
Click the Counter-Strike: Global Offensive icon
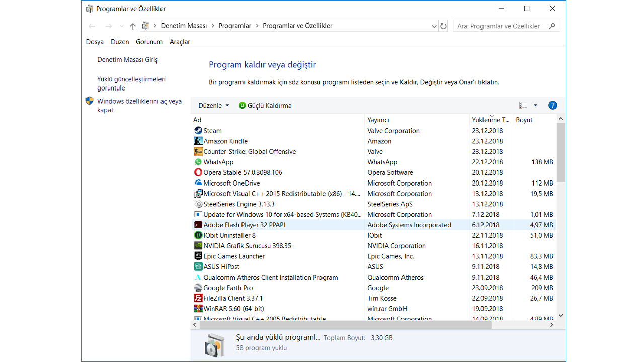(198, 152)
